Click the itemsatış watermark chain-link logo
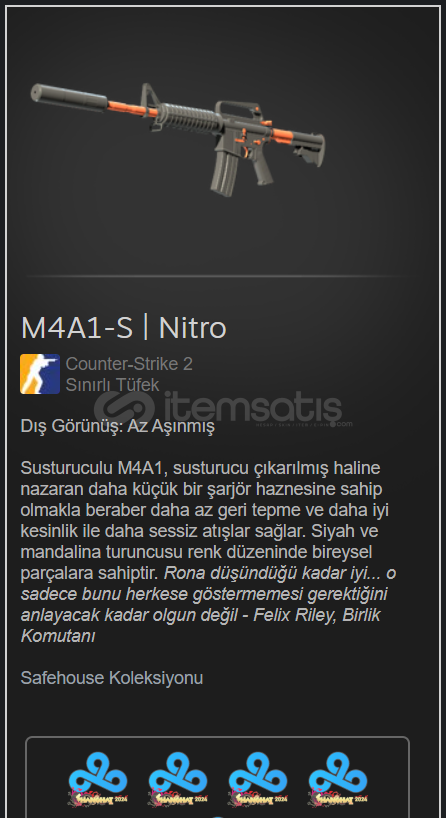Image resolution: width=446 pixels, height=818 pixels. (125, 408)
